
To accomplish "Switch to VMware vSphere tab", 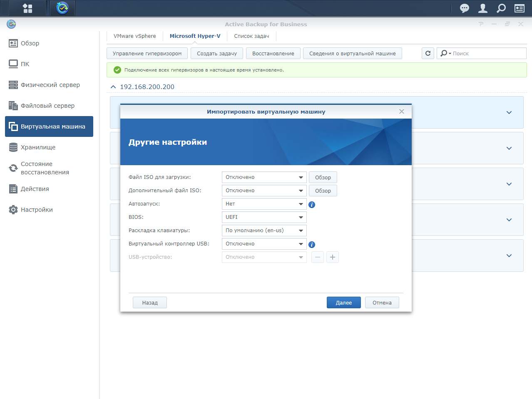I will pos(135,36).
